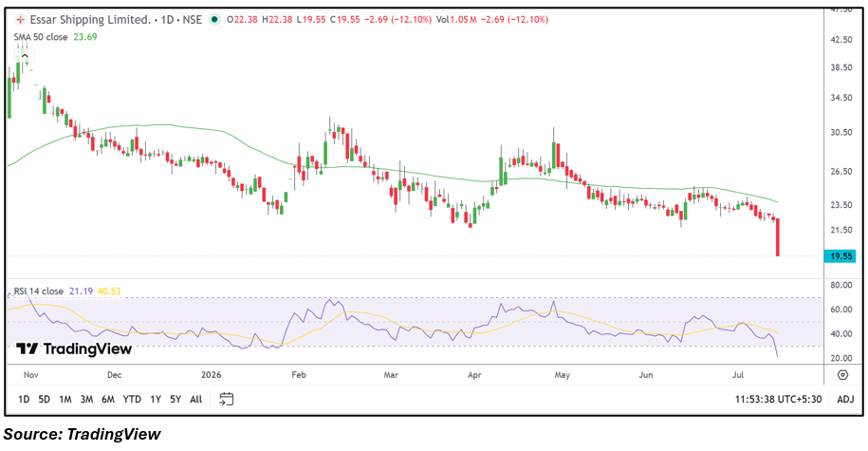The width and height of the screenshot is (868, 451).
Task: Click the RSI moving average value 40.53
Action: coord(109,291)
